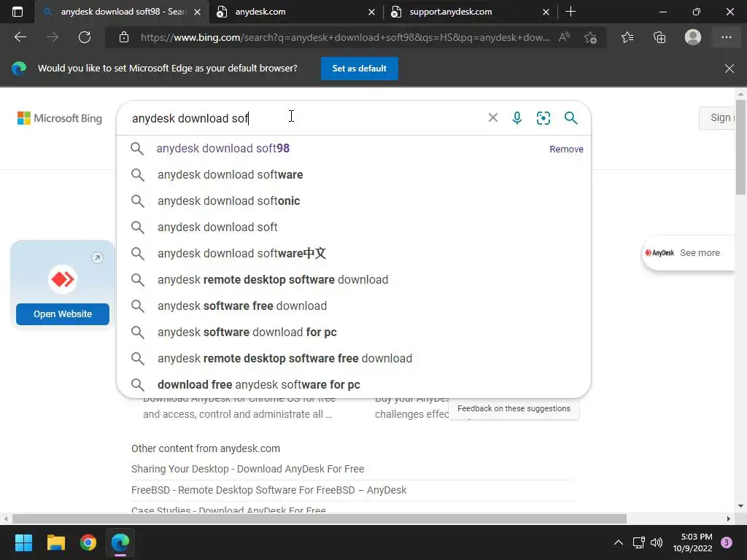Click the vertical scrollbar thumb

pos(740,147)
